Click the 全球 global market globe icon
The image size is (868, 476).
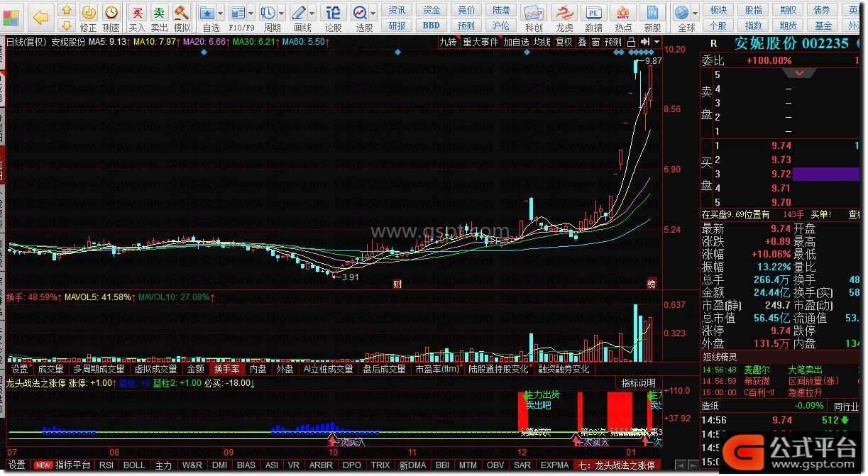coord(682,13)
